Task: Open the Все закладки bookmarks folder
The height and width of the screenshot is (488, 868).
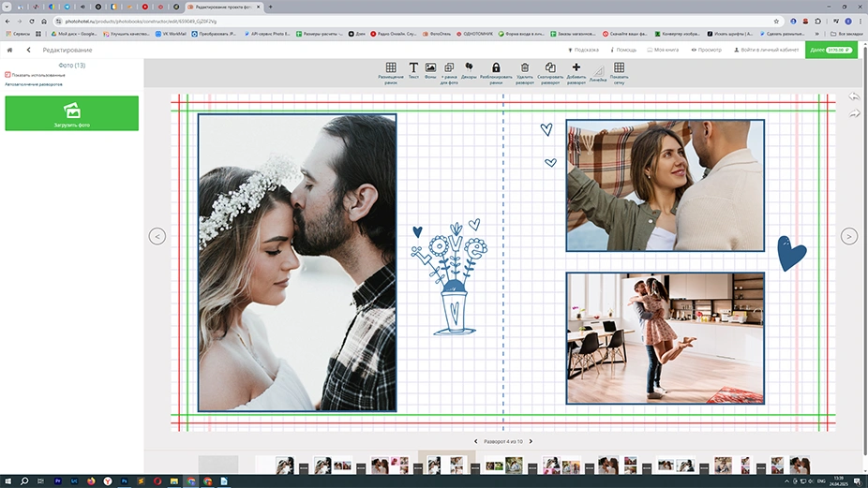Action: 847,34
